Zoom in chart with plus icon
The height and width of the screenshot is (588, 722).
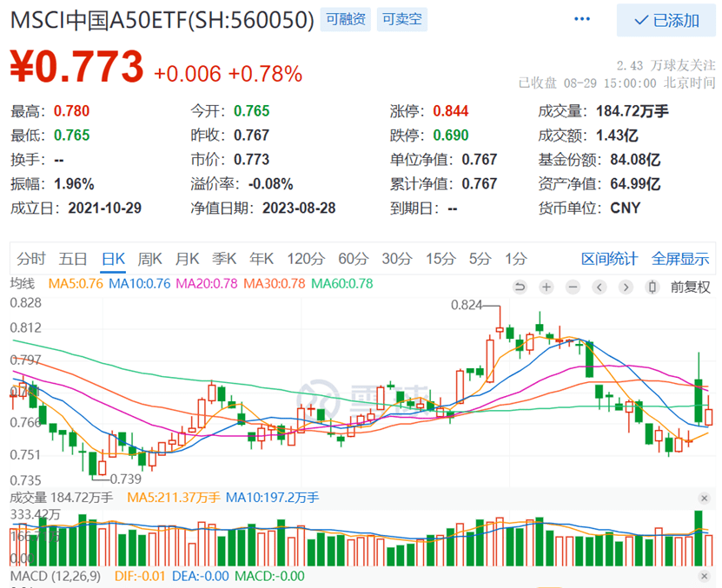pos(546,287)
